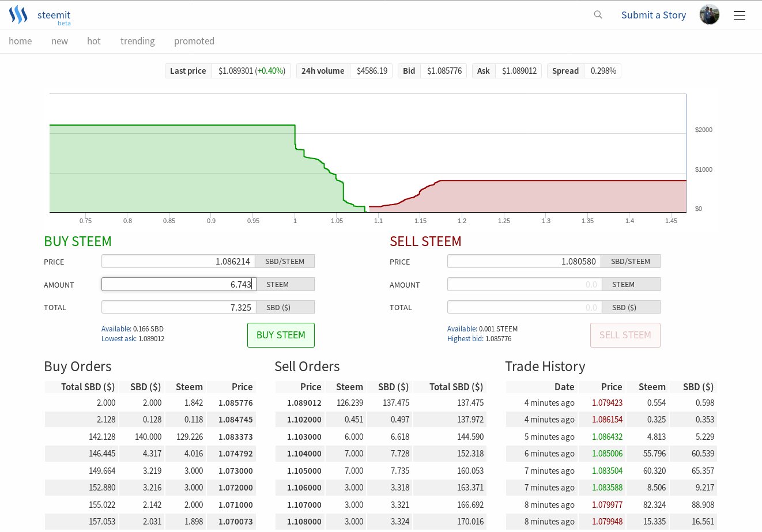Image resolution: width=762 pixels, height=532 pixels.
Task: Click the SBD/STEEM unit label for buy price
Action: pos(285,261)
